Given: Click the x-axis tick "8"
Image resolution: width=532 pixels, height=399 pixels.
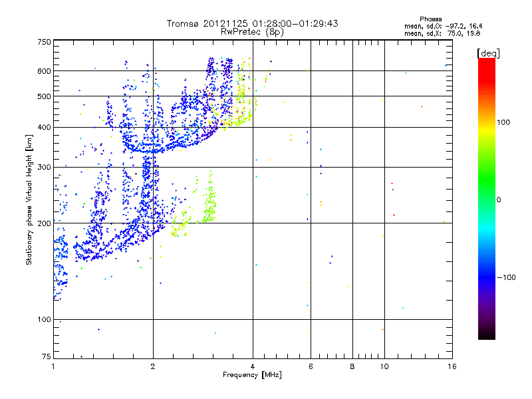Looking at the screenshot, I should coord(352,366).
